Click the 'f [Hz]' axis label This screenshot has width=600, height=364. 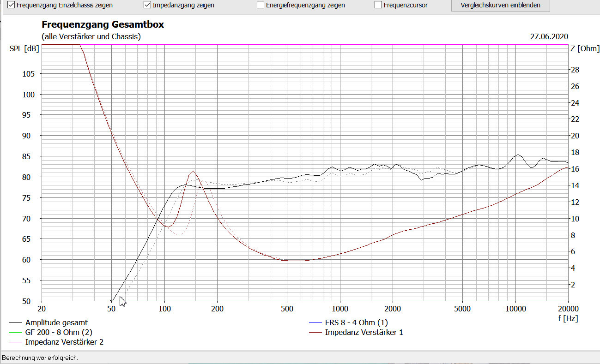pos(568,318)
